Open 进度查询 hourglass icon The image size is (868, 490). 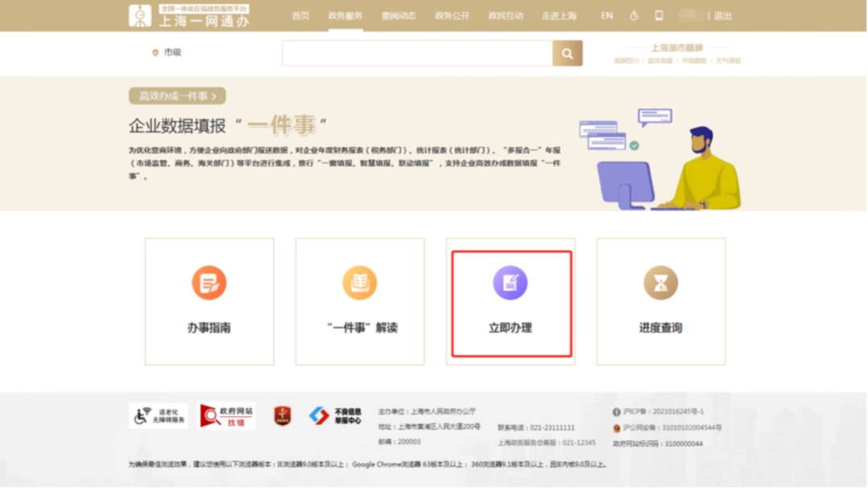click(x=661, y=284)
